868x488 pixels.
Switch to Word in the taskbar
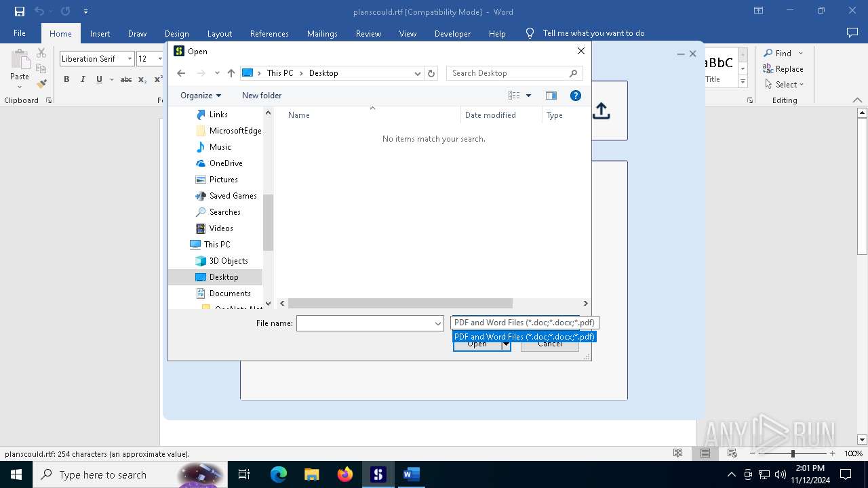(x=412, y=474)
